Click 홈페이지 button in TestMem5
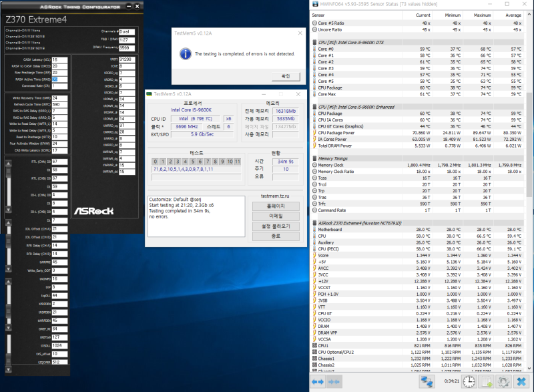 click(x=276, y=206)
